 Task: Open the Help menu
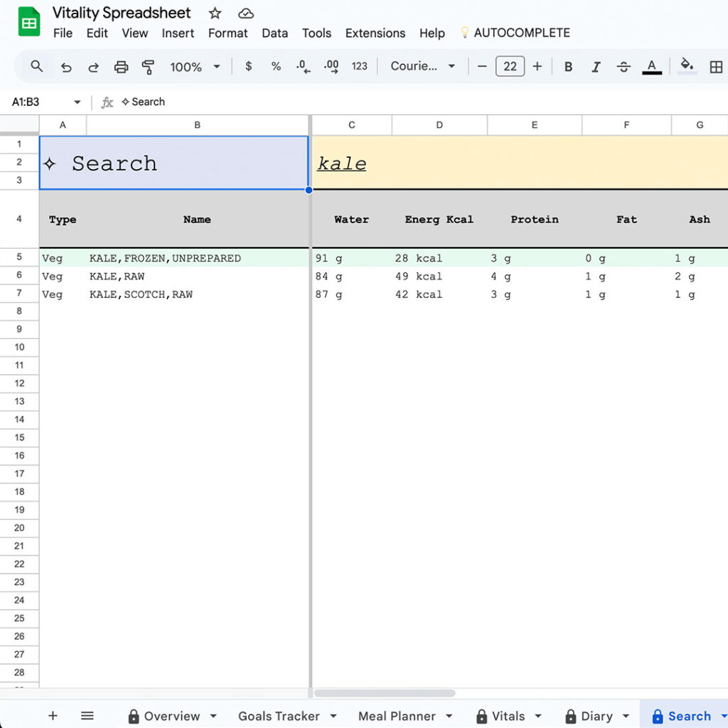[x=432, y=33]
